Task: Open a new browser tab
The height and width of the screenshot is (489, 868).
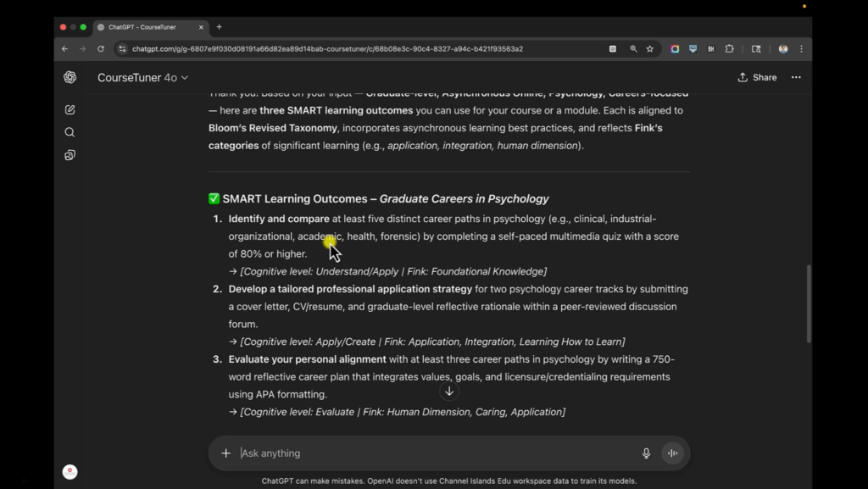Action: click(x=220, y=26)
